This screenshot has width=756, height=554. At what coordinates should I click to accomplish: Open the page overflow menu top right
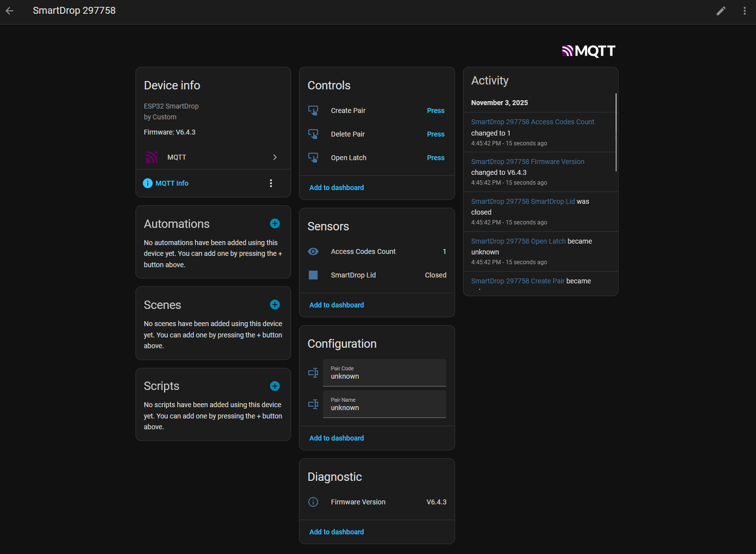[745, 10]
